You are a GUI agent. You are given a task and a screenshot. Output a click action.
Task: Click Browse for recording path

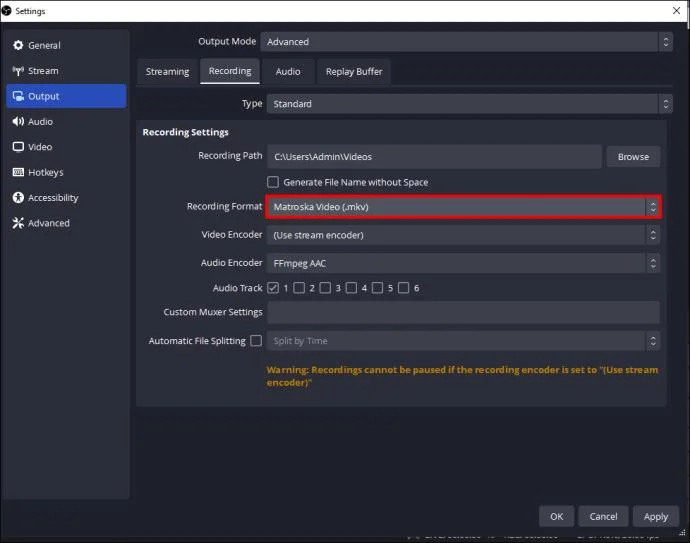(x=633, y=157)
